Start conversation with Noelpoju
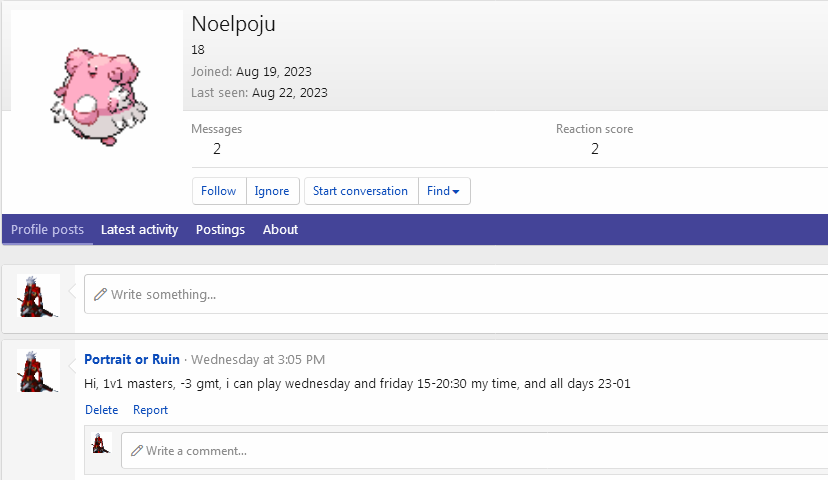This screenshot has width=828, height=480. [x=360, y=191]
